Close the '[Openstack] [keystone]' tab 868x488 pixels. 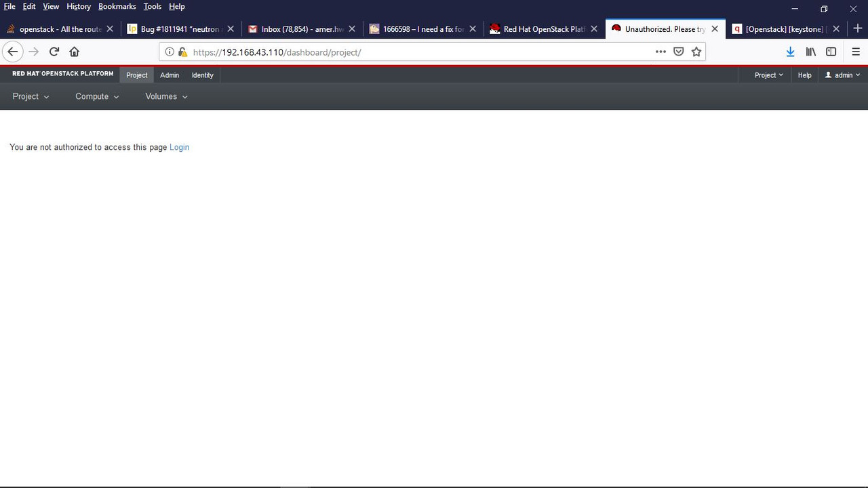tap(836, 29)
